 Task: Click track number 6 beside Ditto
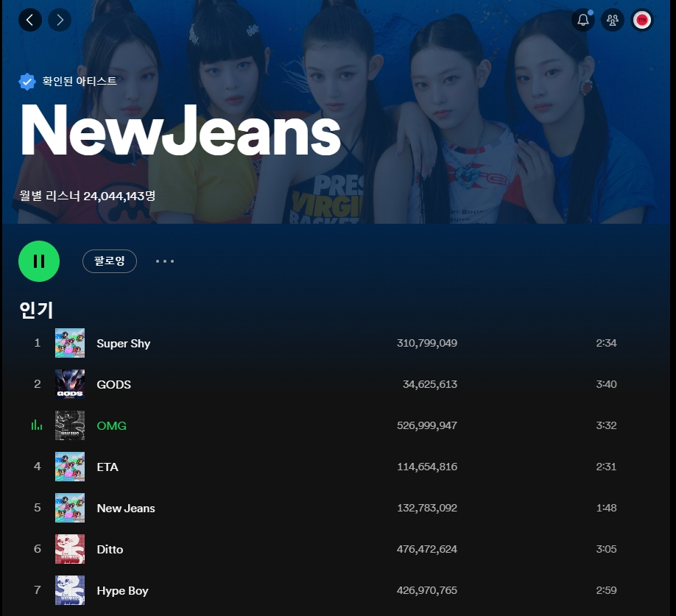click(38, 549)
